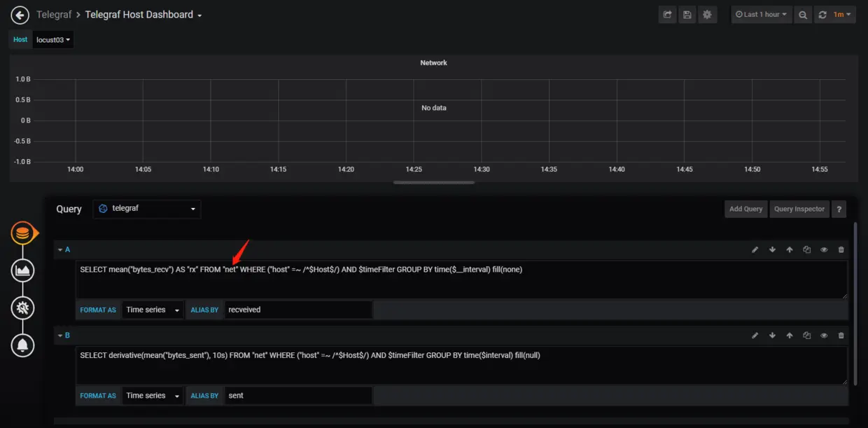Click into query A SQL text area
Image resolution: width=868 pixels, height=428 pixels.
pos(462,279)
